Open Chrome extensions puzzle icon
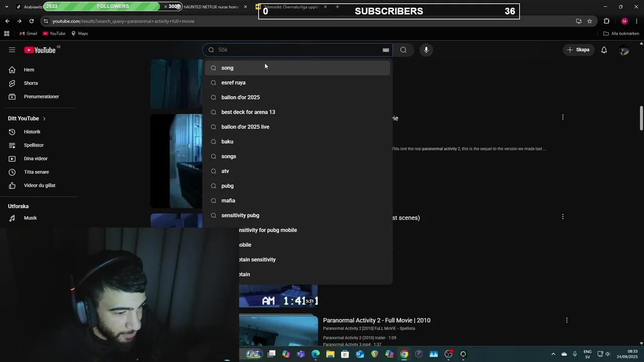 click(x=606, y=21)
